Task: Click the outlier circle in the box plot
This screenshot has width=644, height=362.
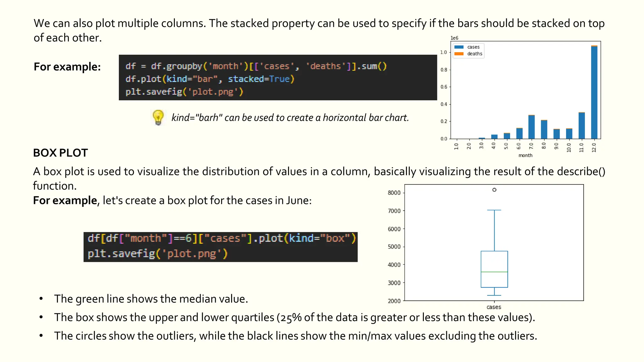Action: point(494,190)
